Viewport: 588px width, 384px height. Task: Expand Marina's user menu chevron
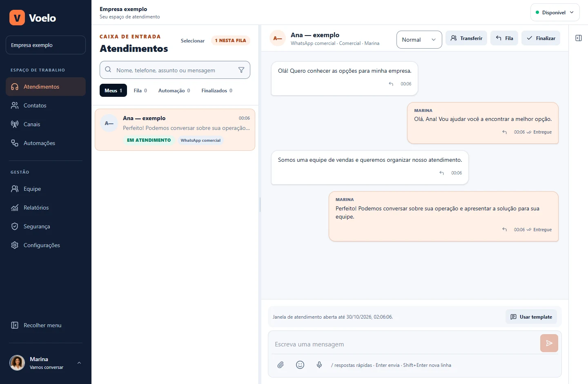tap(79, 363)
